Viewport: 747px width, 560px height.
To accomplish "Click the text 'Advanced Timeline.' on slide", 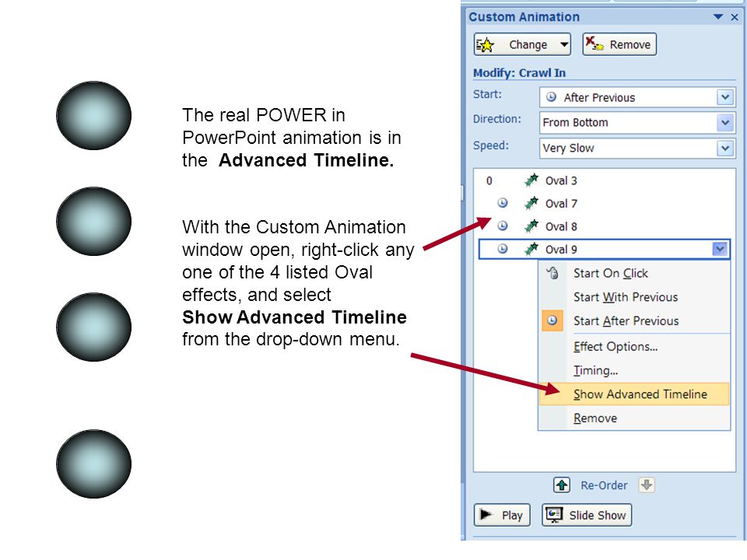I will (307, 160).
